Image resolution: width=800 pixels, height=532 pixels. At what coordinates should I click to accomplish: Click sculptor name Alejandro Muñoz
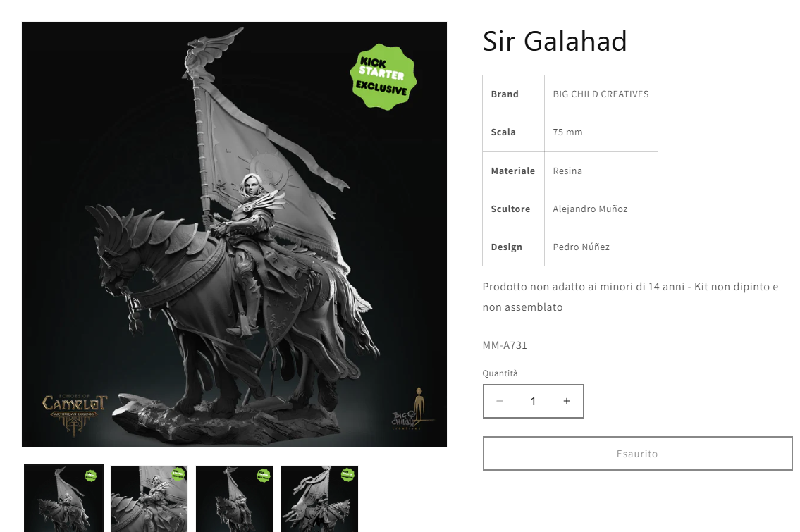[590, 209]
